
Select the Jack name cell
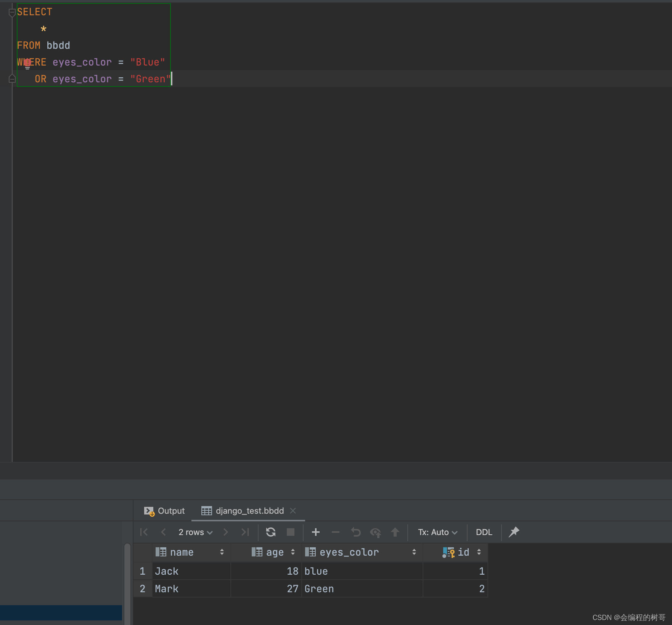[191, 571]
